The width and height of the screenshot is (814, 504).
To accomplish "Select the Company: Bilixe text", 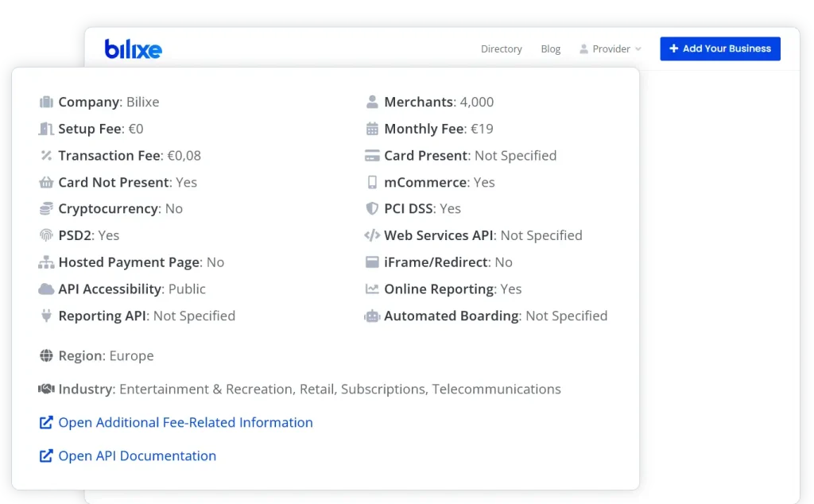I will 108,102.
